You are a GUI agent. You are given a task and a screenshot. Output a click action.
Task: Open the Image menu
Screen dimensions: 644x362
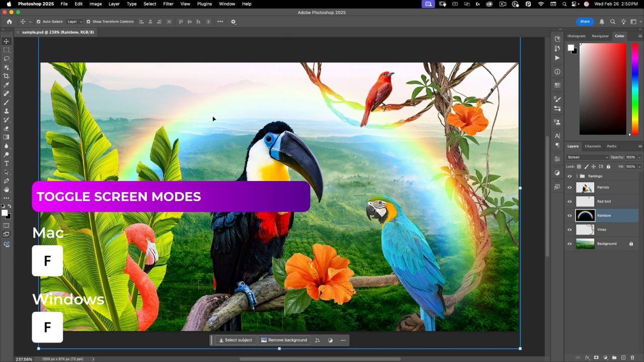[96, 4]
